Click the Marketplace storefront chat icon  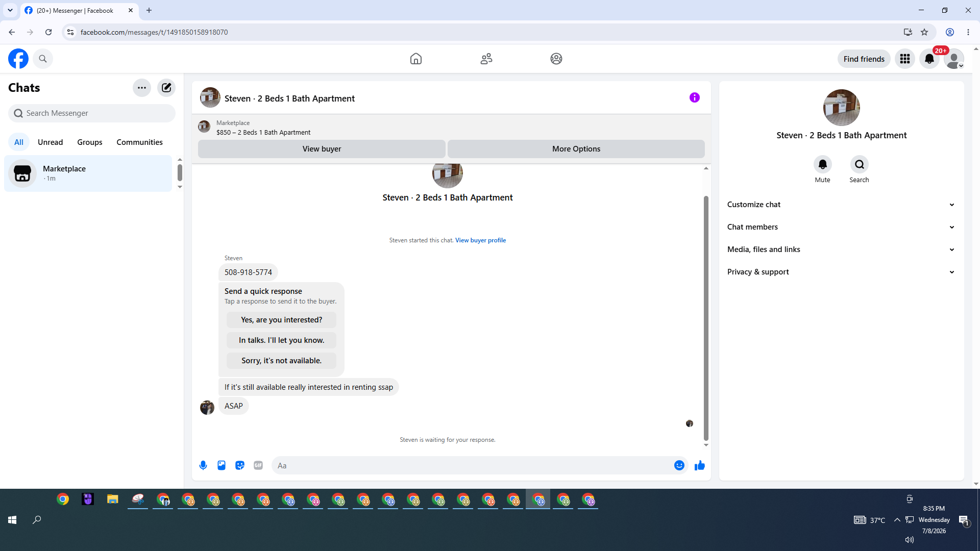tap(22, 173)
